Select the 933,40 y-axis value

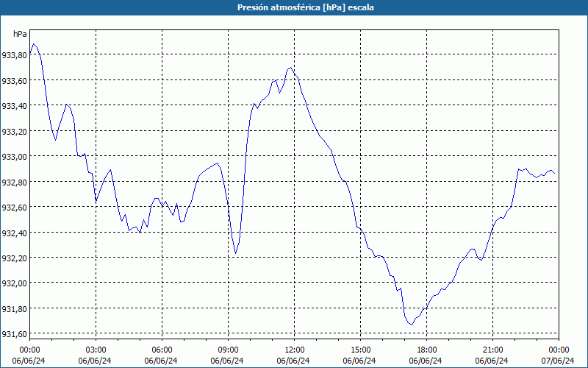coord(14,106)
